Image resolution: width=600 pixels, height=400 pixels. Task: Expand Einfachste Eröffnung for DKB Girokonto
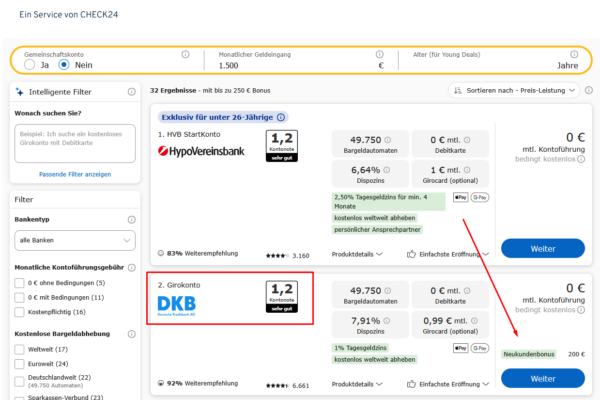[x=448, y=384]
